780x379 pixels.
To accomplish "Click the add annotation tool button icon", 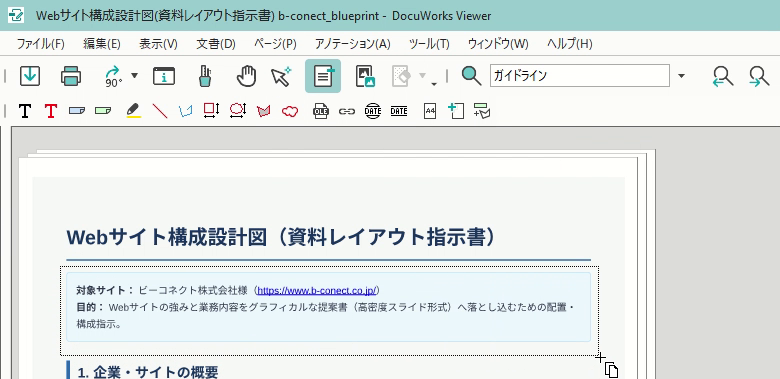I will pyautogui.click(x=482, y=110).
